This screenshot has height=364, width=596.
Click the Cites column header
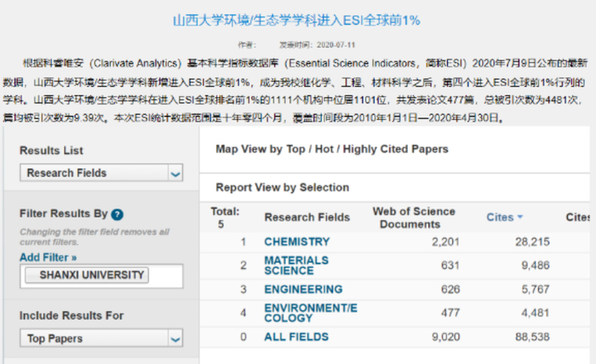click(500, 218)
